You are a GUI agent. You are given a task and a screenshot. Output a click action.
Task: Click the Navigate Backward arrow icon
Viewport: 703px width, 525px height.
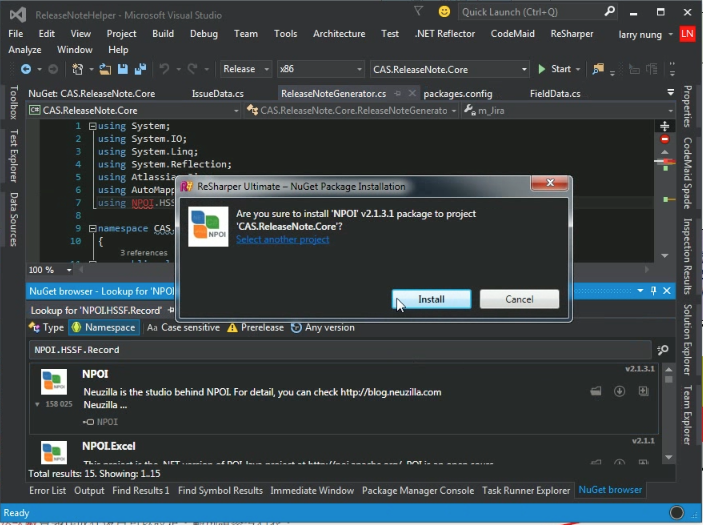26,69
